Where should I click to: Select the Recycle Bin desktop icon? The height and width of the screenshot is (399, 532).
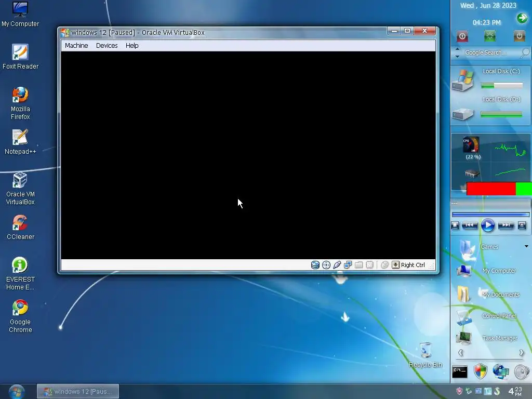(425, 355)
